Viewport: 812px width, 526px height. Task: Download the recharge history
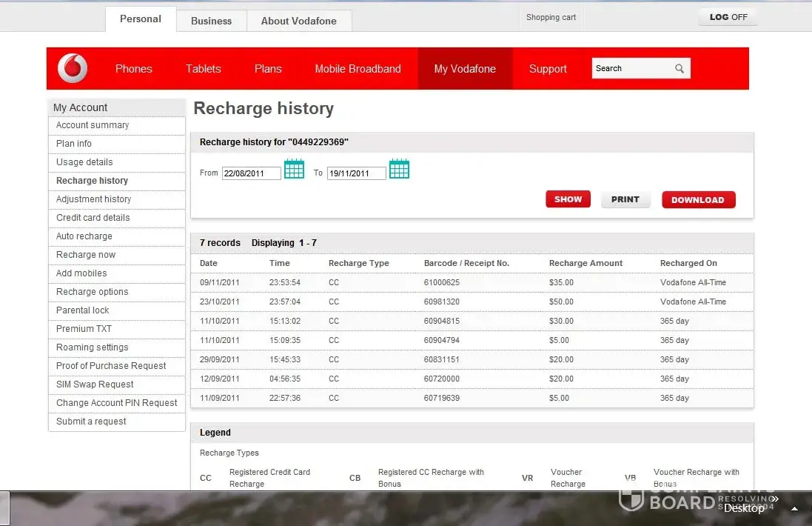(698, 199)
